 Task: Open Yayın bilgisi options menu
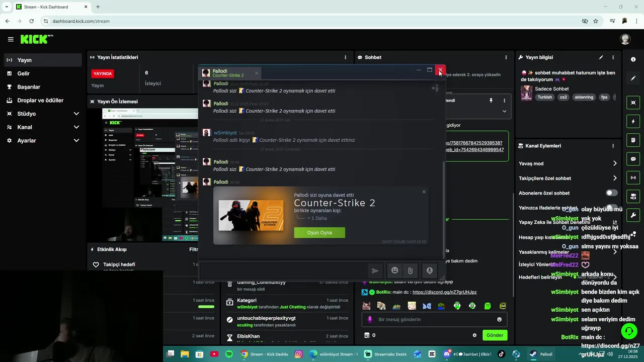click(x=613, y=57)
